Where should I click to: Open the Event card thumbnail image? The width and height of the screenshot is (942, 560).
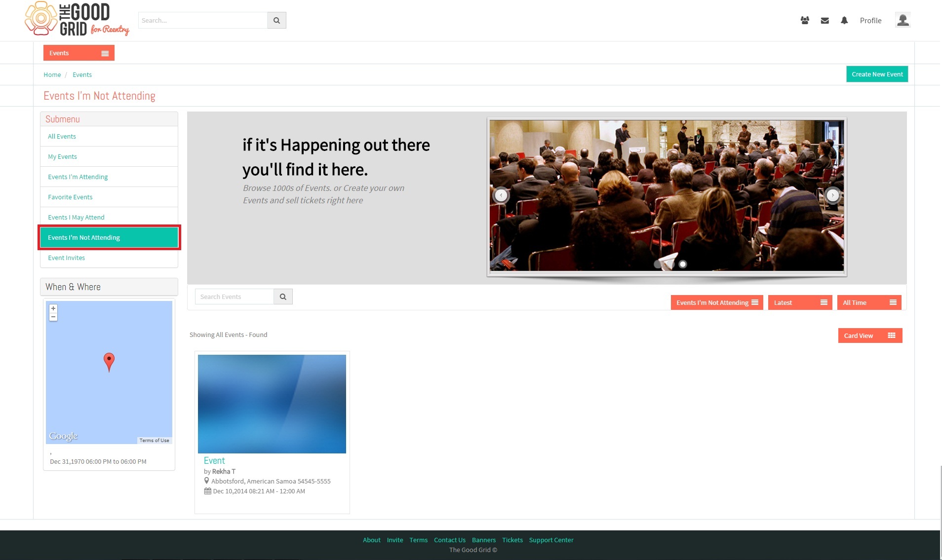[272, 404]
